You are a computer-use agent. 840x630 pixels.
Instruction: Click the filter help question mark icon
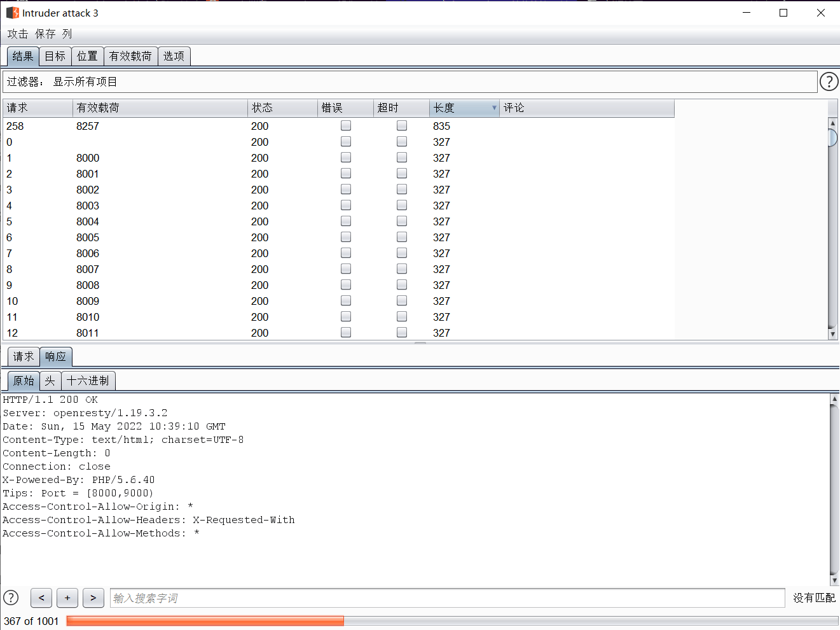pyautogui.click(x=829, y=81)
